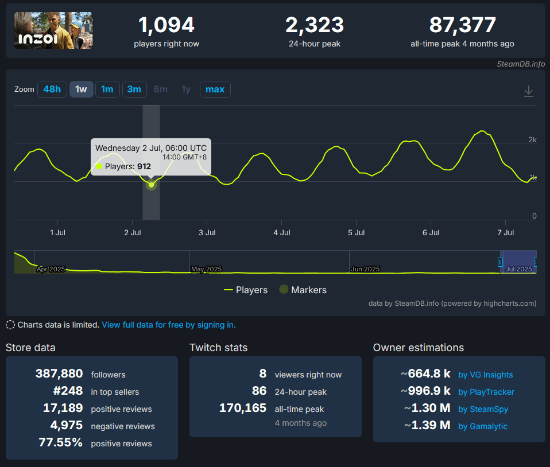Switch chart zoom to 3m
Screen dimensions: 550x467
(x=134, y=89)
